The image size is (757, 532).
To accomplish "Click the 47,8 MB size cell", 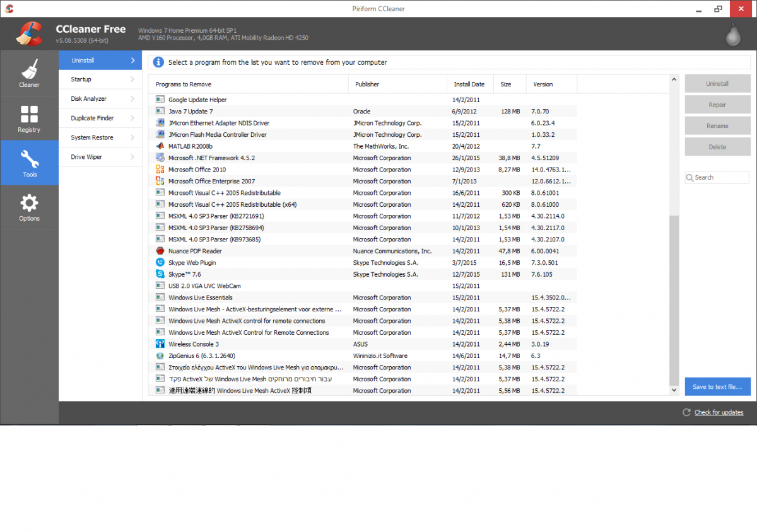I will click(509, 251).
